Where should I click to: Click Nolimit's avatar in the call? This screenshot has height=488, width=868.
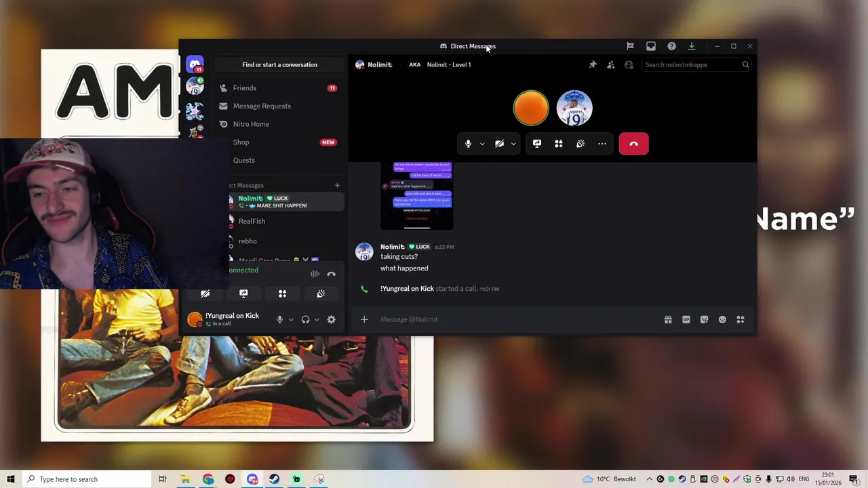(x=574, y=108)
